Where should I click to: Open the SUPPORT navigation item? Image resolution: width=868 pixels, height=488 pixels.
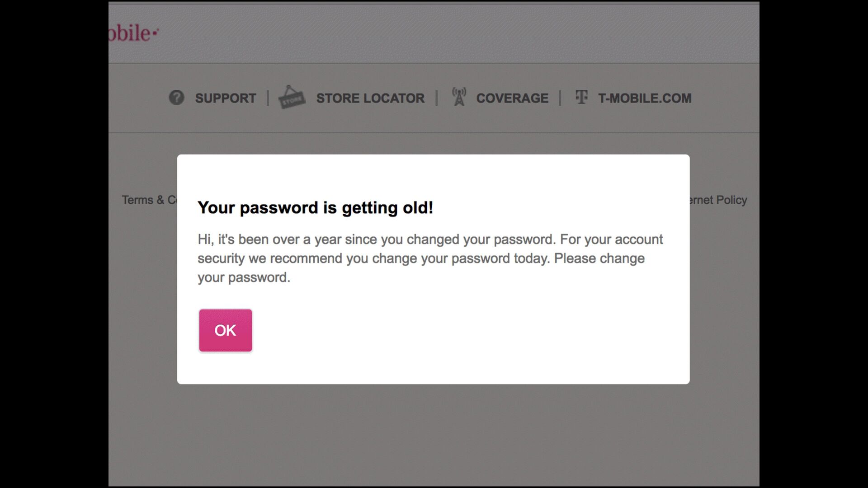(225, 98)
